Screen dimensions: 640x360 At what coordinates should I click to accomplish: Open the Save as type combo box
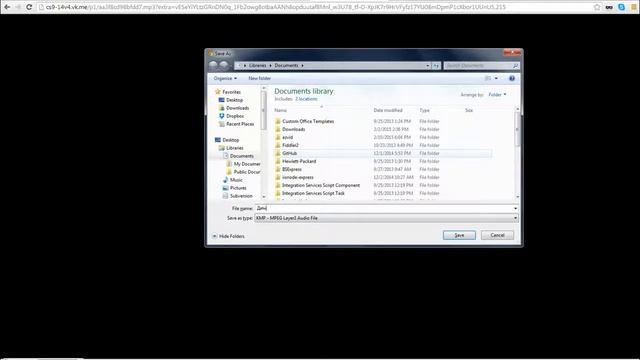pyautogui.click(x=386, y=218)
